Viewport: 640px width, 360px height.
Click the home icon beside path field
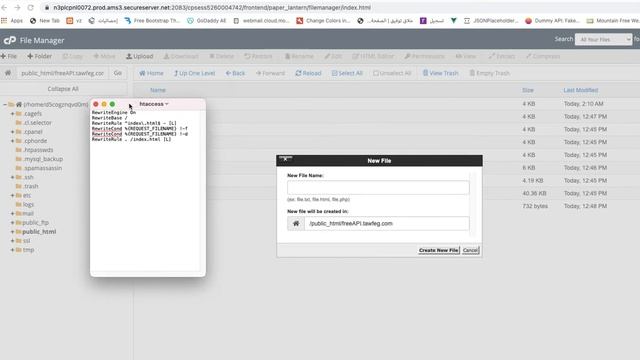coord(8,73)
